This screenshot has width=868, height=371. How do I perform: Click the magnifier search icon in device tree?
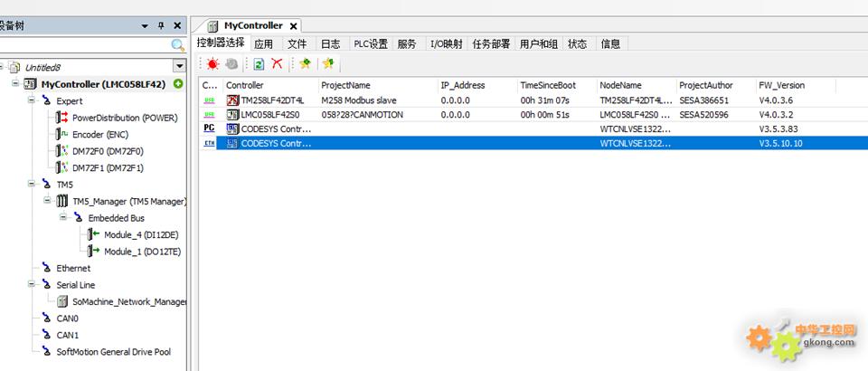pyautogui.click(x=177, y=45)
